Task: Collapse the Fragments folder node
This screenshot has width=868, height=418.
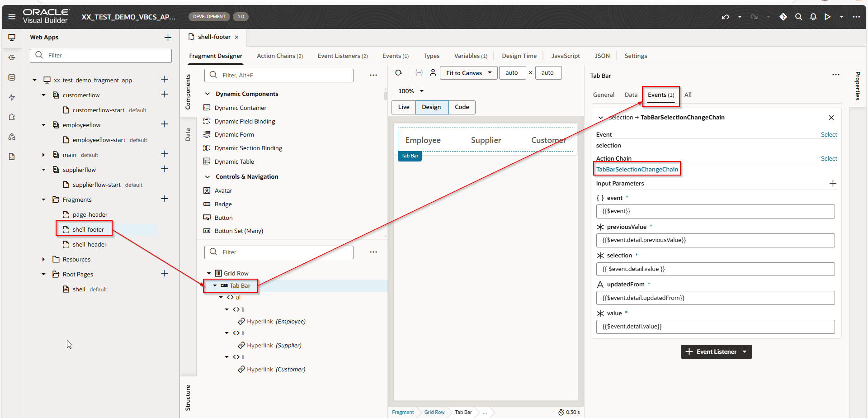Action: [x=43, y=199]
